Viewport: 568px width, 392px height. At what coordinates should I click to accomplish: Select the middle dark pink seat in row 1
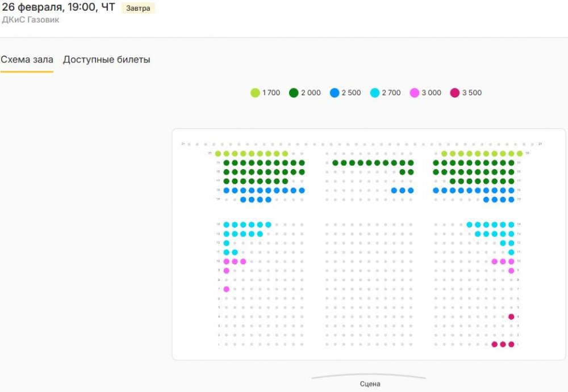[x=503, y=344]
